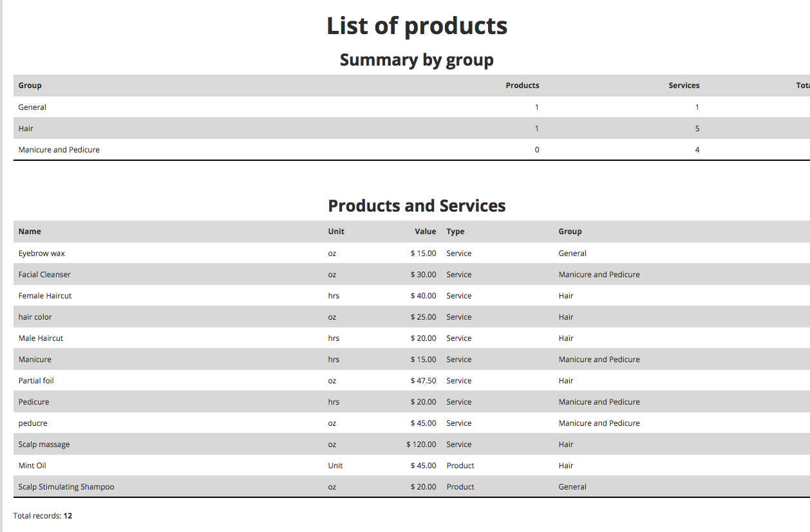Select the 'Group' header in products table
The height and width of the screenshot is (532, 810).
pyautogui.click(x=570, y=232)
